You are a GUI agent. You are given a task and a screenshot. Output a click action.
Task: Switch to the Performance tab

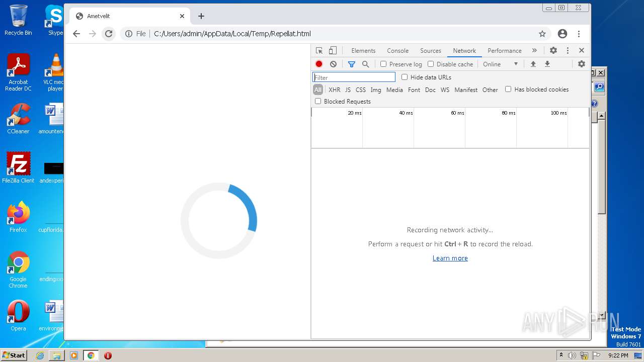tap(505, 51)
